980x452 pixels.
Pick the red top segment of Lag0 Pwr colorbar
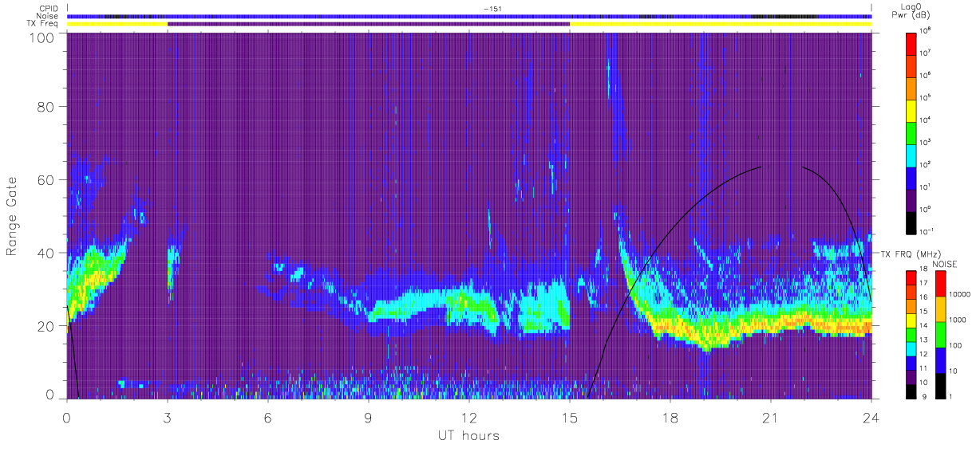(x=912, y=43)
